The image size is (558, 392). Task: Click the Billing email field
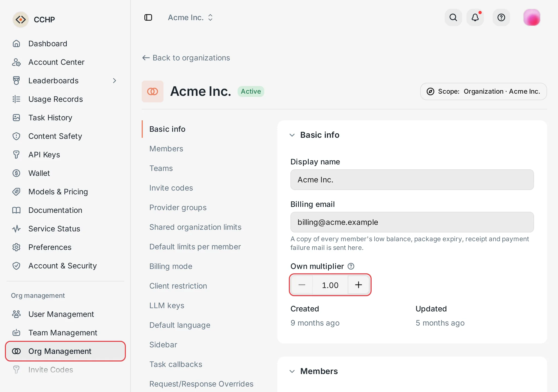click(x=412, y=222)
